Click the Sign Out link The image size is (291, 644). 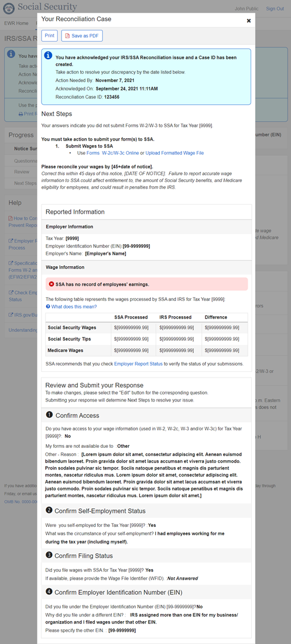[x=275, y=9]
